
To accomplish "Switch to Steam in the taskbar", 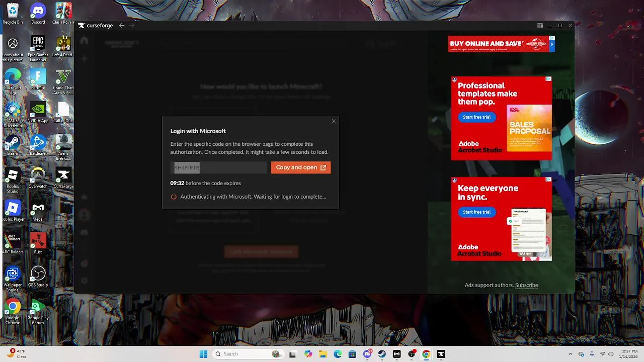I will 382,354.
